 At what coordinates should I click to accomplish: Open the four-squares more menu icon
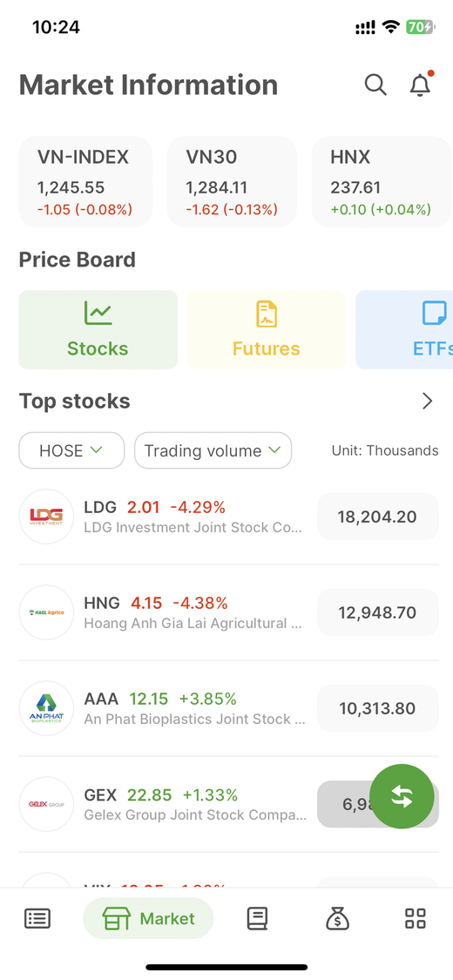point(416,918)
